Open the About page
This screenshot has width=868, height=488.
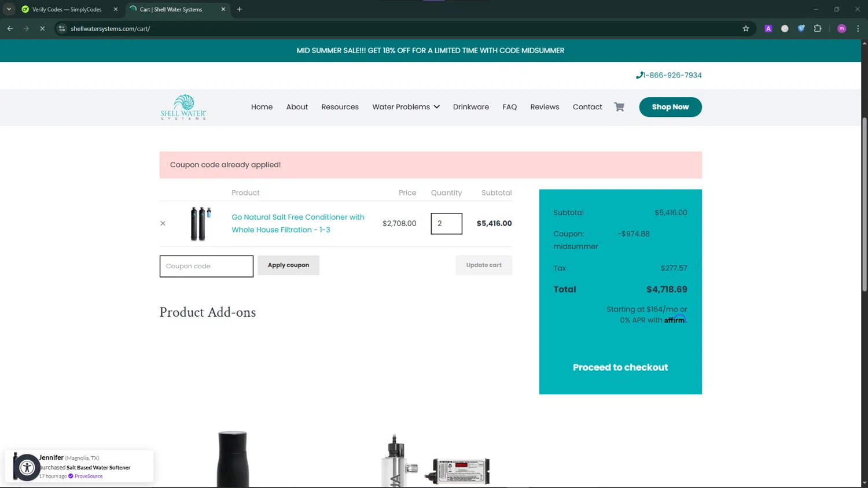(297, 107)
